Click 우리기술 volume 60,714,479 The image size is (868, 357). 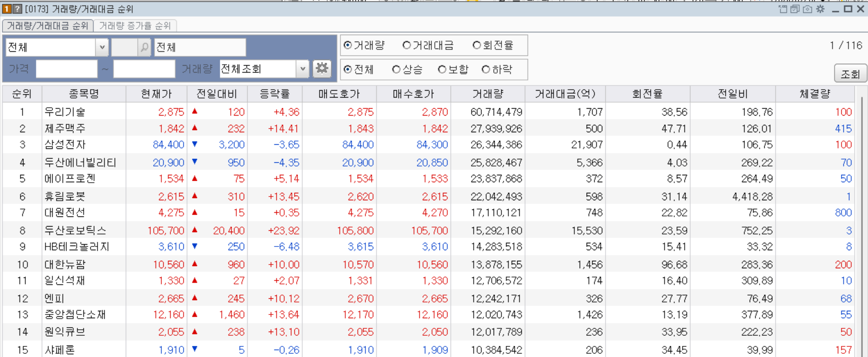click(496, 112)
